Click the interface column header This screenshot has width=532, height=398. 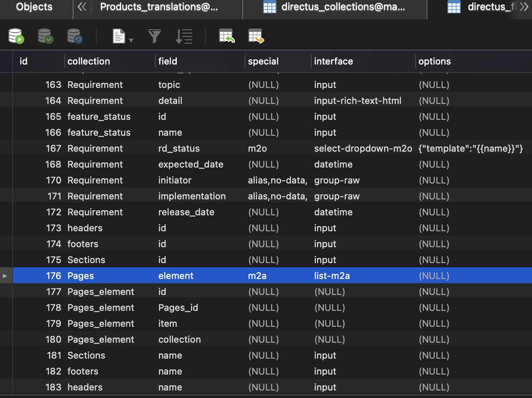(333, 61)
